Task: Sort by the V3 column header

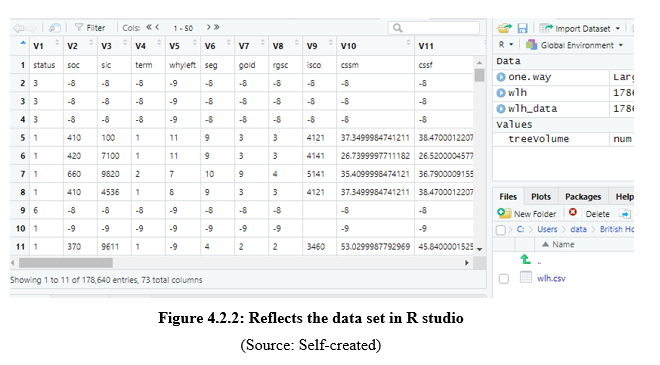Action: (114, 46)
